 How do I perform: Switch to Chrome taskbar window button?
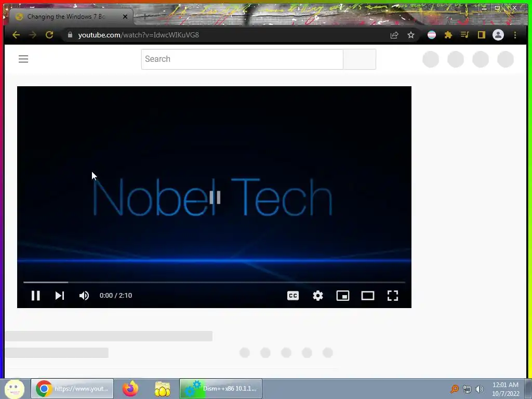click(x=72, y=389)
